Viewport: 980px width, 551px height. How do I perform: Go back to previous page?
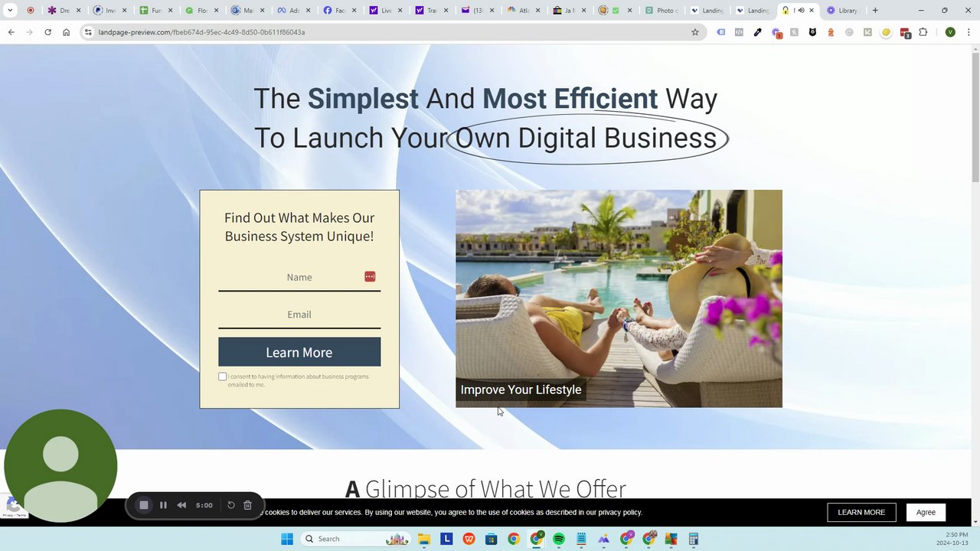pyautogui.click(x=11, y=32)
